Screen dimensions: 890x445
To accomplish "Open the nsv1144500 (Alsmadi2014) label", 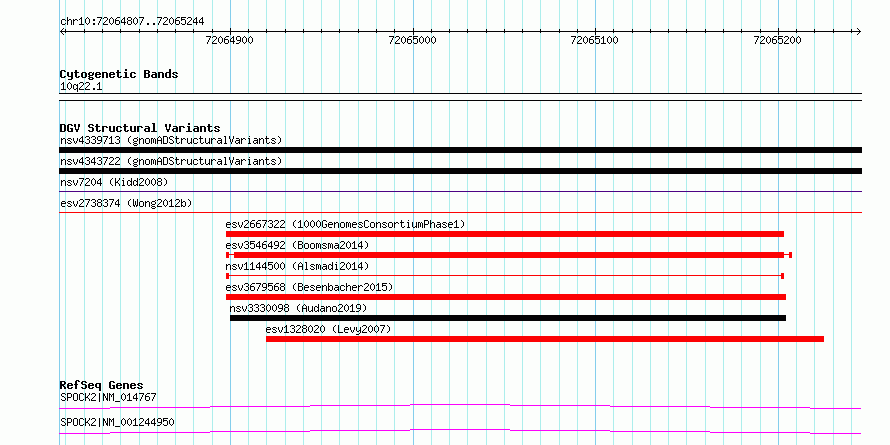I will 297,266.
